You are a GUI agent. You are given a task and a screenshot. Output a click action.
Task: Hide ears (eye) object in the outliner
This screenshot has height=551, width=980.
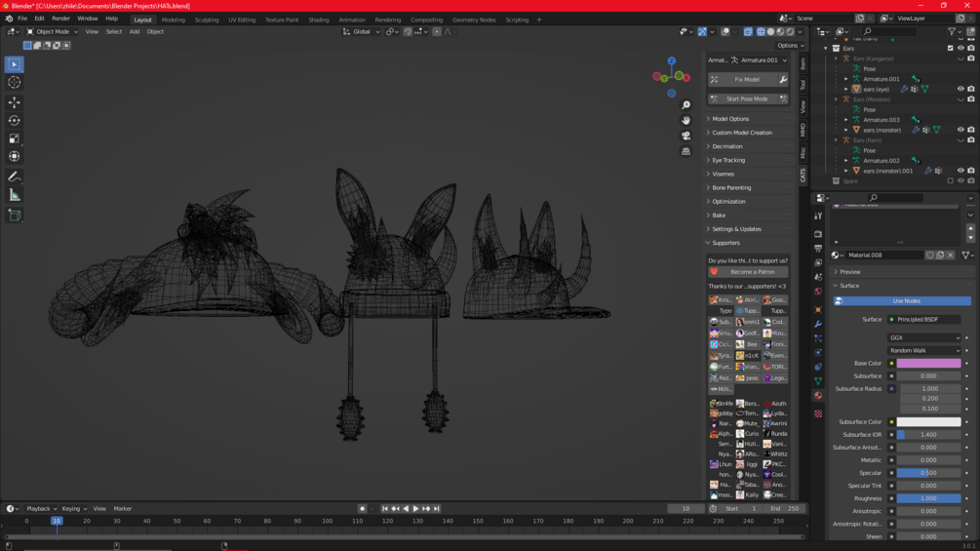(x=960, y=89)
